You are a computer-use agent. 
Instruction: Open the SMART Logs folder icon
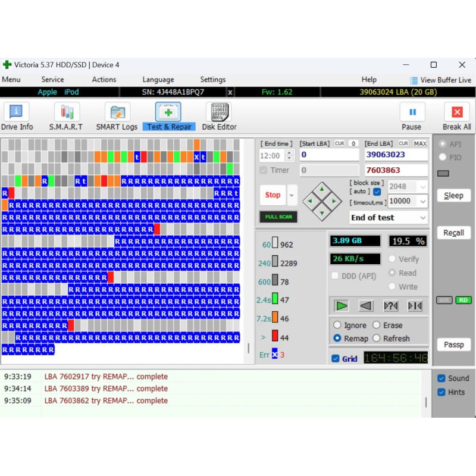click(x=117, y=112)
